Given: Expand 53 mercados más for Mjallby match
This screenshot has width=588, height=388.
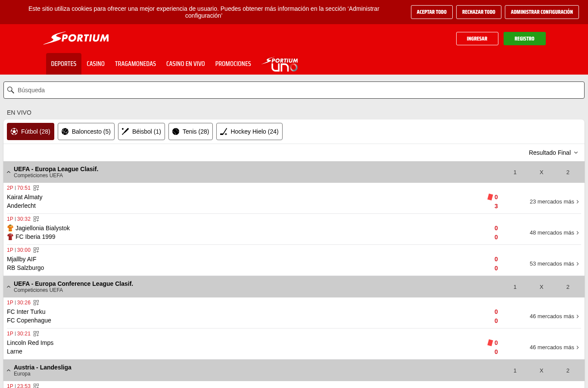Looking at the screenshot, I should click(554, 264).
